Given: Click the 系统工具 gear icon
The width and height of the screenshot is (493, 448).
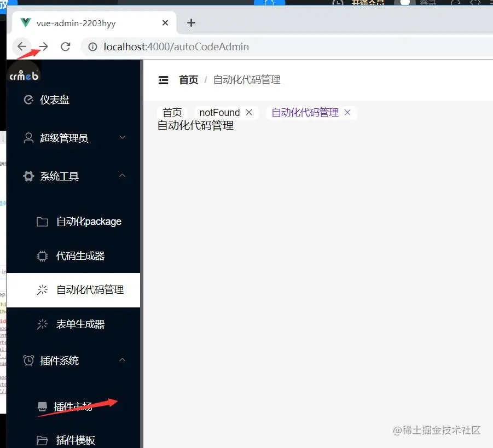Looking at the screenshot, I should coord(28,176).
